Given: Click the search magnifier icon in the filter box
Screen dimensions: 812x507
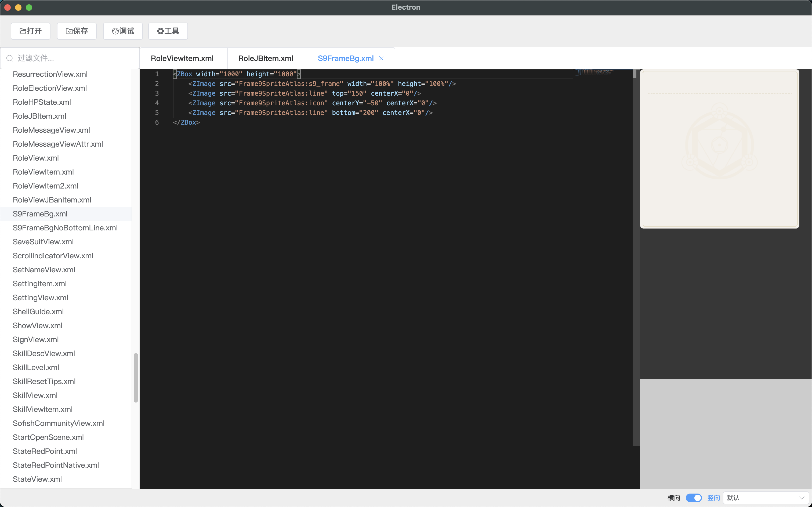Looking at the screenshot, I should click(10, 58).
